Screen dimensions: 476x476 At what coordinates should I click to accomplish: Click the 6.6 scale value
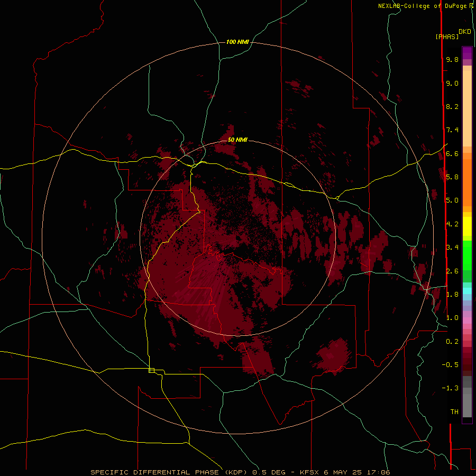pyautogui.click(x=452, y=153)
